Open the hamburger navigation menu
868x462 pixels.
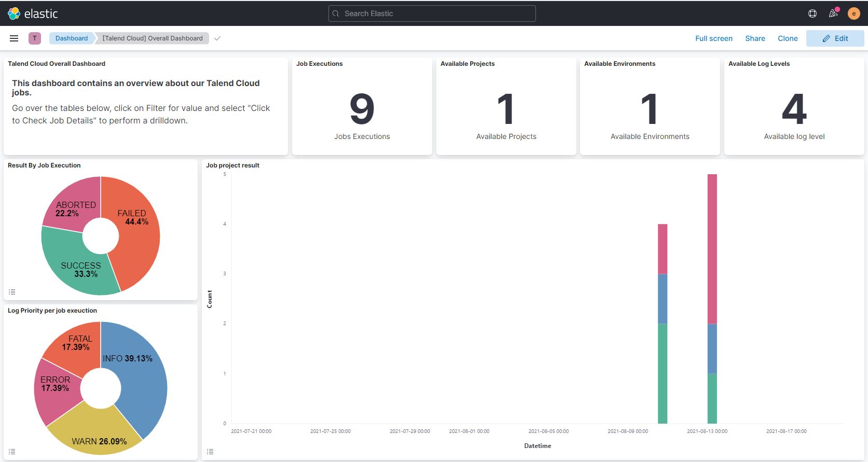[14, 38]
